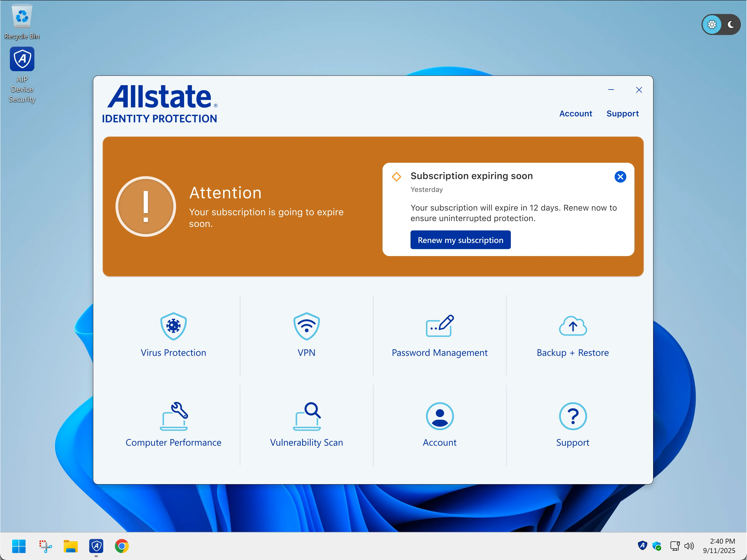Click the Virus Protection label
The width and height of the screenshot is (747, 560).
point(174,353)
